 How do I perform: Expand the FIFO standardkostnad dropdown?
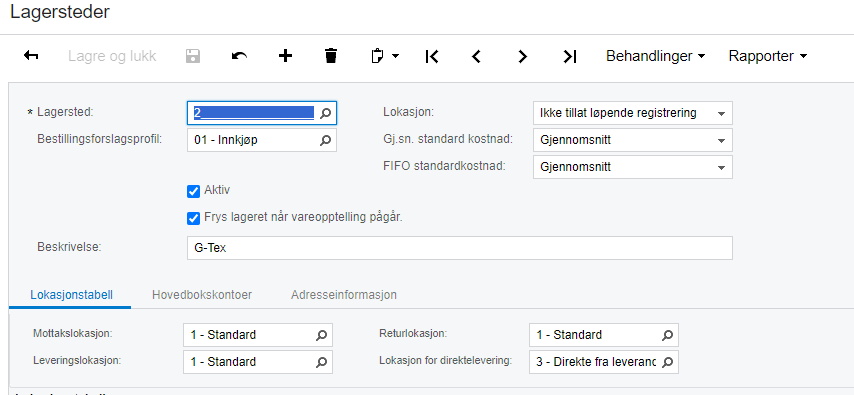[721, 168]
